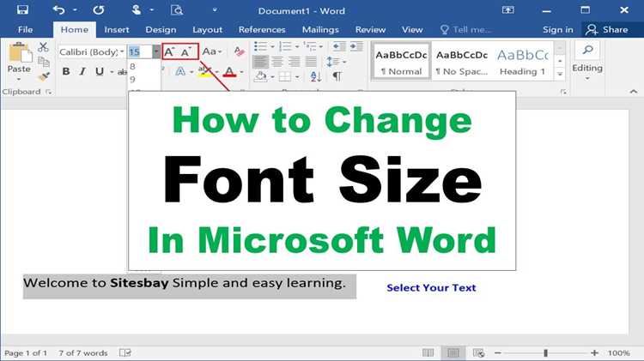
Task: Open the font name dropdown arrow
Action: (122, 51)
